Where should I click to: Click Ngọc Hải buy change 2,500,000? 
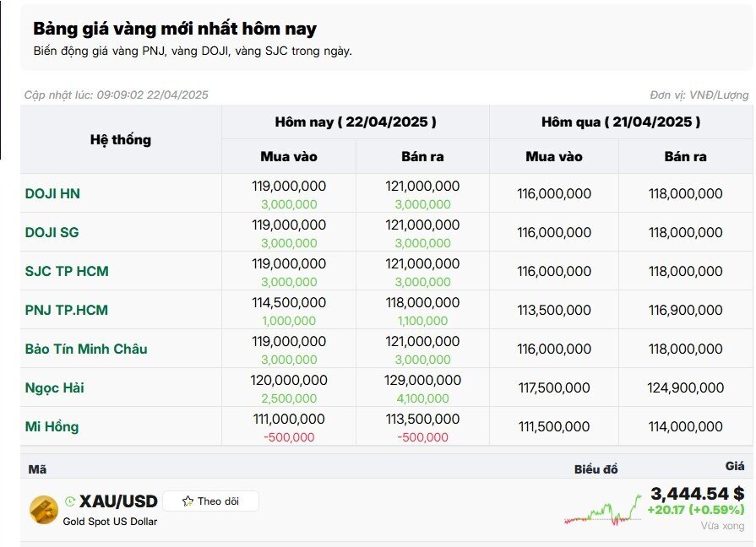(x=289, y=398)
